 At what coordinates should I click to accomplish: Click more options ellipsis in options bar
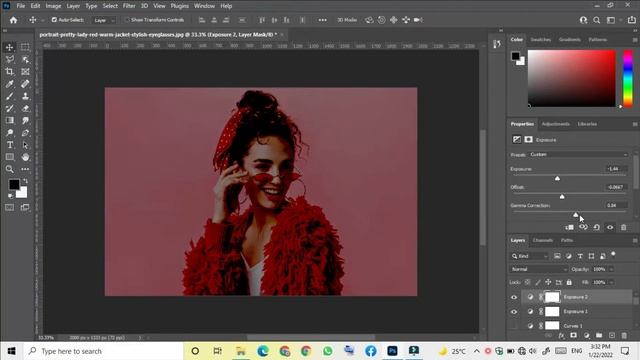tap(322, 20)
